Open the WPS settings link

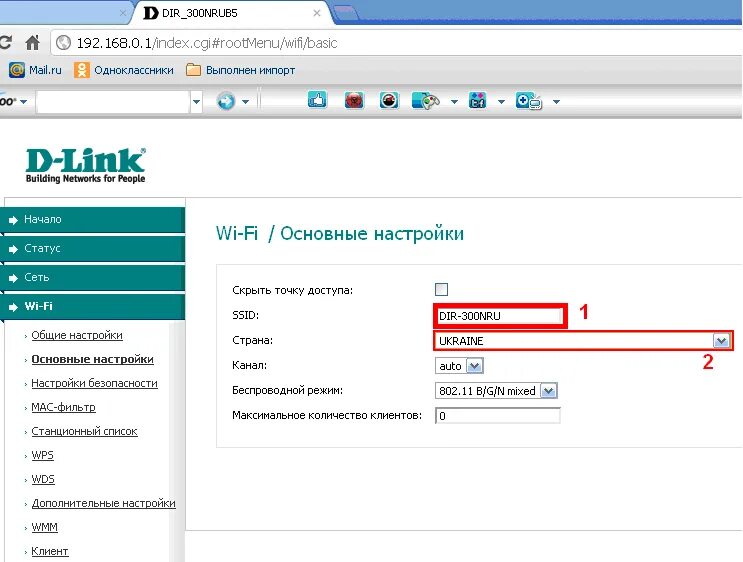point(42,455)
